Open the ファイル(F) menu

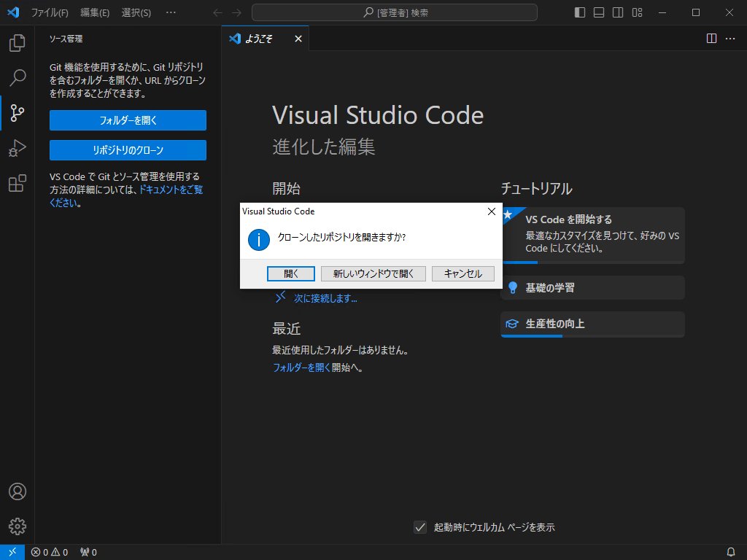tap(50, 13)
